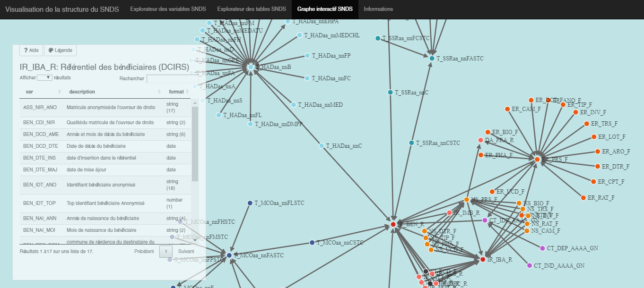This screenshot has height=288, width=644.
Task: Select the ER_ARO_F orange node
Action: [598, 152]
